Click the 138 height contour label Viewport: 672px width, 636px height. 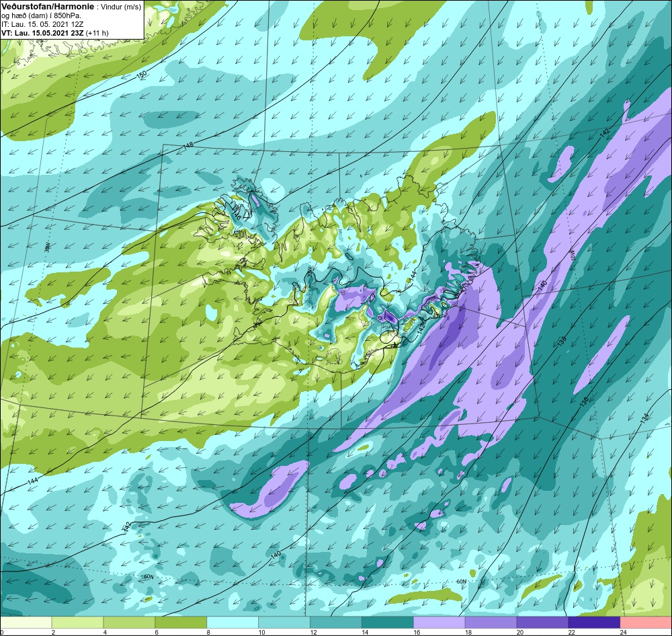[562, 341]
